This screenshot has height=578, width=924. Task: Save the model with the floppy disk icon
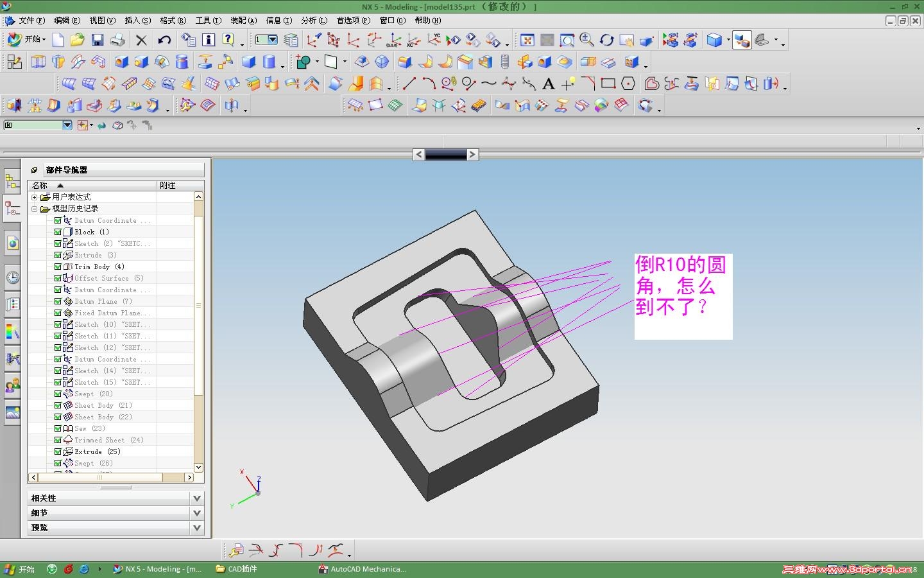pos(98,40)
